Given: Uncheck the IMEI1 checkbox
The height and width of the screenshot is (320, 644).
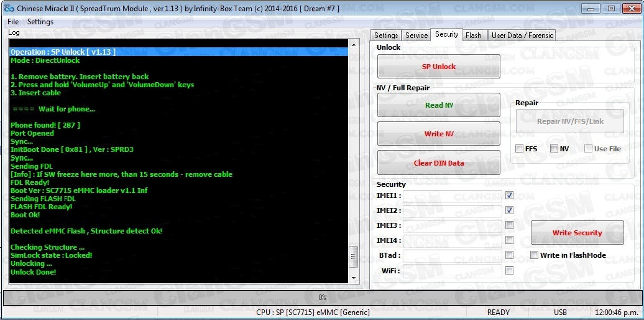Looking at the screenshot, I should point(509,195).
